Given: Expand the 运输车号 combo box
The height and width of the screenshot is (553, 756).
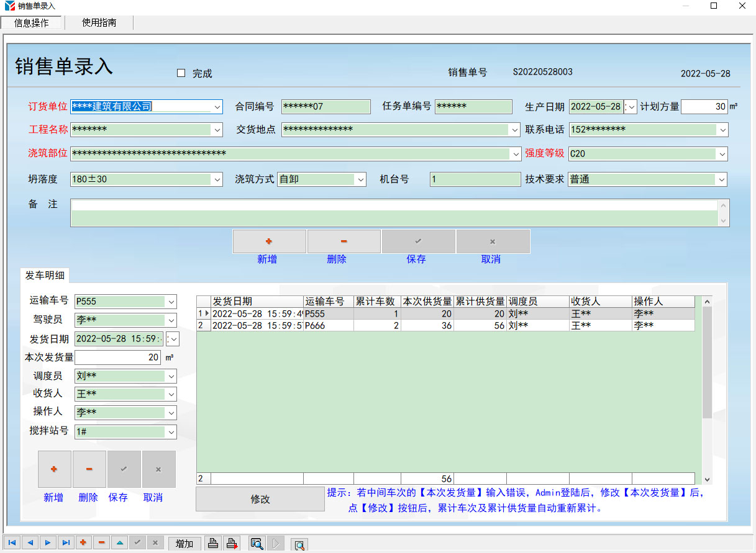Looking at the screenshot, I should (x=171, y=302).
